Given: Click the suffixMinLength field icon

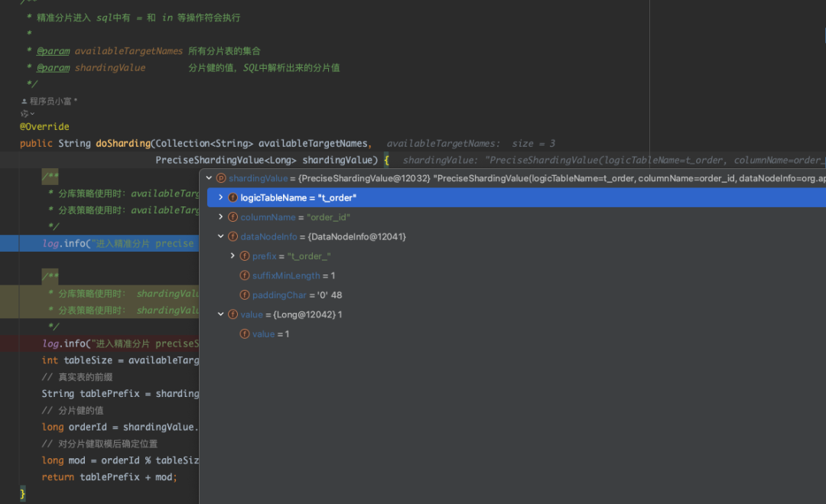Looking at the screenshot, I should coord(245,275).
